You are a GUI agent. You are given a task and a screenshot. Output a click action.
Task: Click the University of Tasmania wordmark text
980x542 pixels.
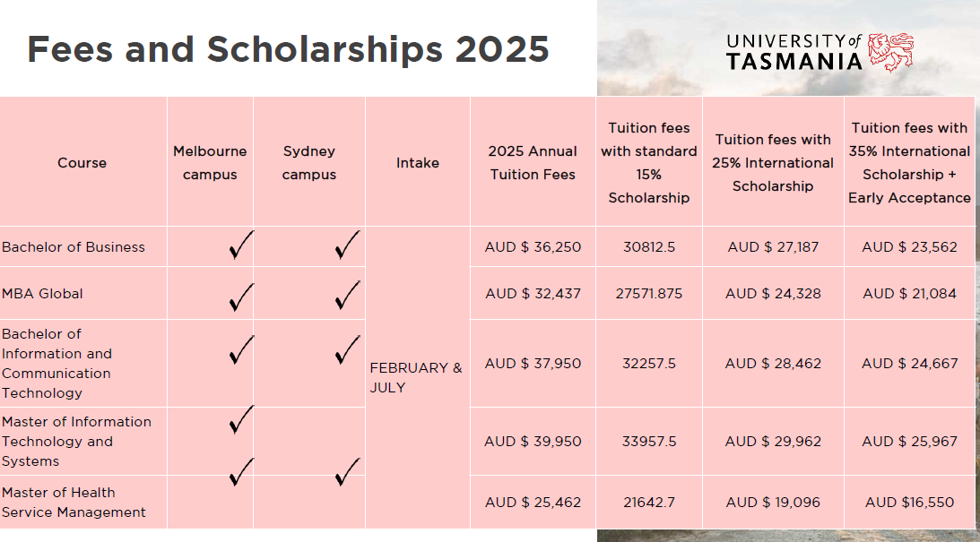pos(794,53)
